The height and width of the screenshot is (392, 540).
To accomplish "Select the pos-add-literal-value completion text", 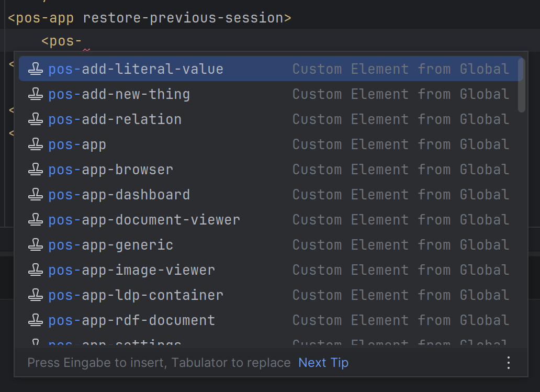I will (x=136, y=69).
